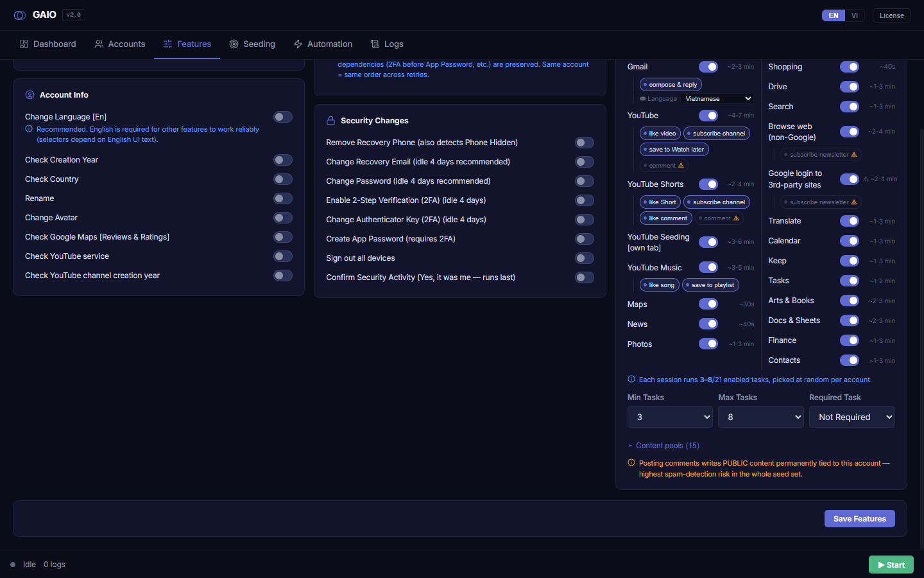Viewport: 924px width, 578px height.
Task: Click the warning icon on YouTube Shorts comment chip
Action: click(736, 218)
